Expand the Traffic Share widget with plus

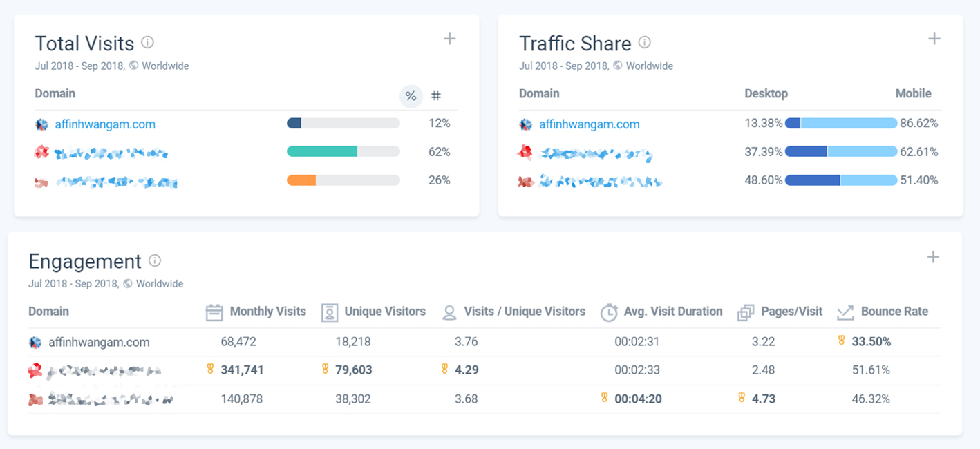(934, 39)
